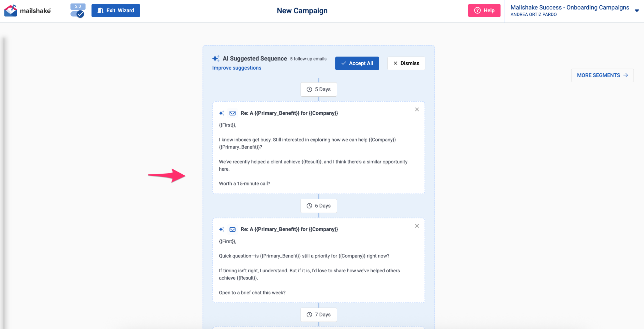Screen dimensions: 644x329
Task: Click the 6 Days delay chip
Action: coord(319,206)
